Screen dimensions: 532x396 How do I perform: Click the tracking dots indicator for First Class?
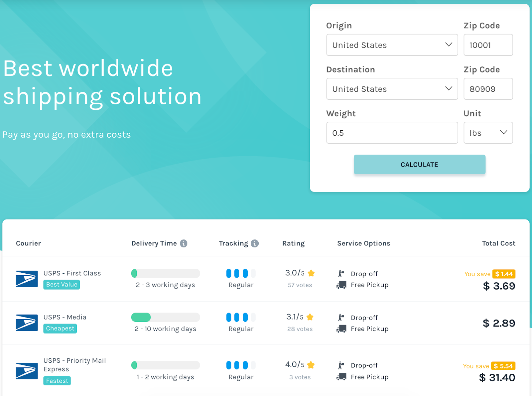(241, 273)
